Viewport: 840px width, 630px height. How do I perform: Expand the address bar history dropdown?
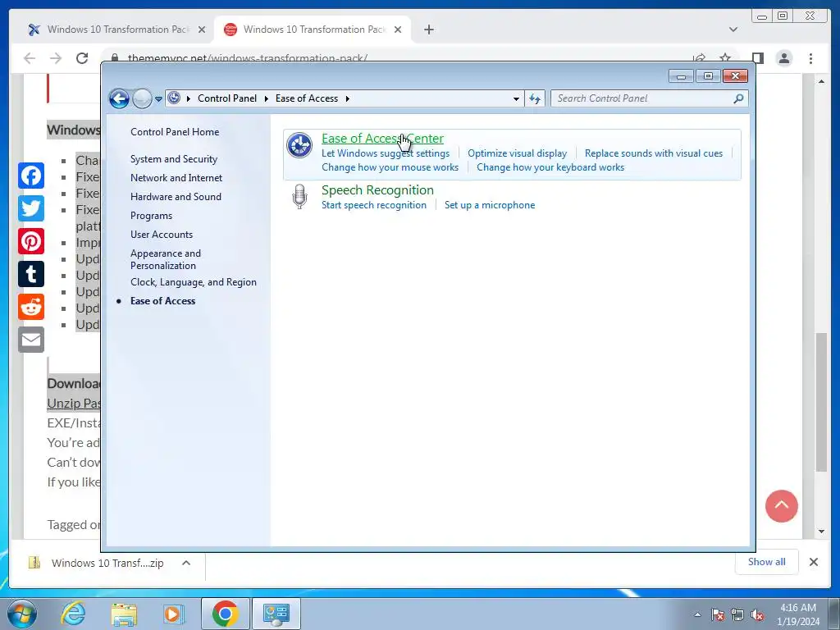(516, 98)
